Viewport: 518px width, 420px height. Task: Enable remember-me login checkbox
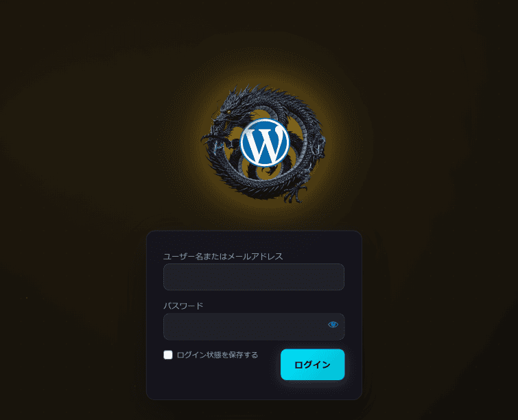[168, 355]
